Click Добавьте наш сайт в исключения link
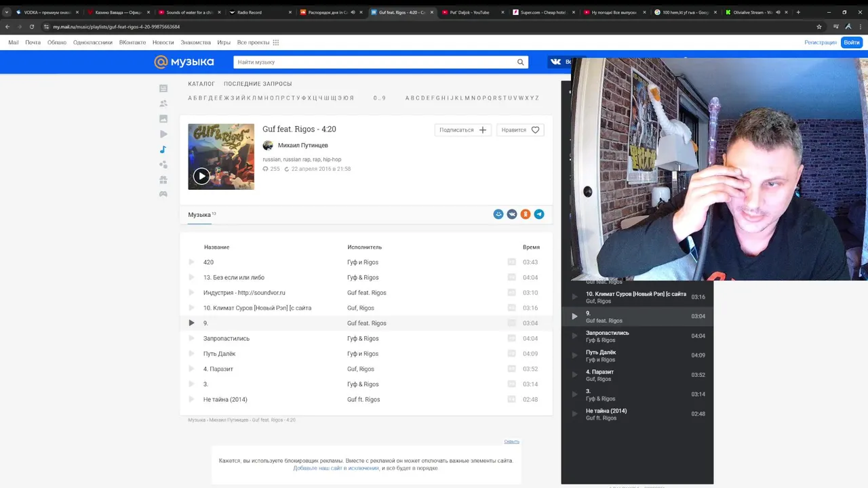 [336, 468]
